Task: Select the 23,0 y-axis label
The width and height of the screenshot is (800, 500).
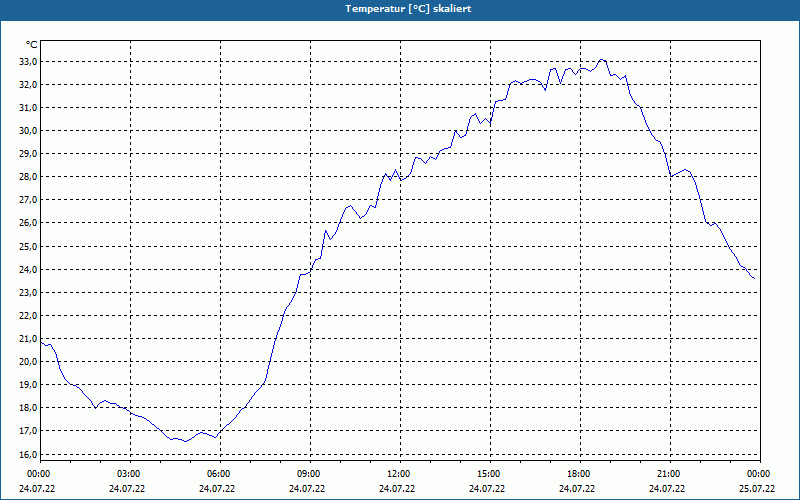Action: [x=28, y=292]
